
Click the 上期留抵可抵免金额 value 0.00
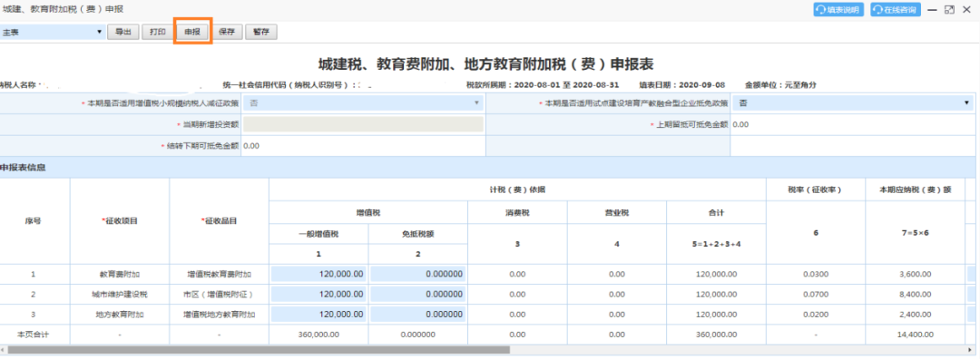coord(740,124)
